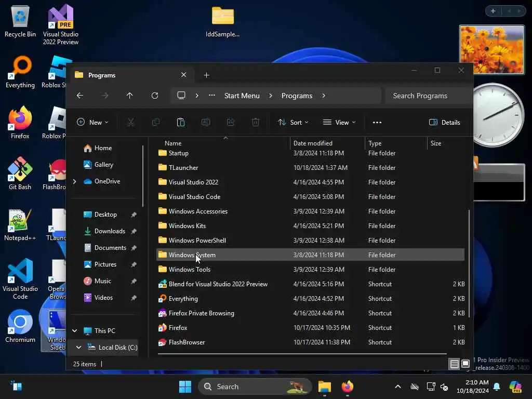The width and height of the screenshot is (532, 399).
Task: Click chevron after Start Menu breadcrumb
Action: pyautogui.click(x=270, y=96)
